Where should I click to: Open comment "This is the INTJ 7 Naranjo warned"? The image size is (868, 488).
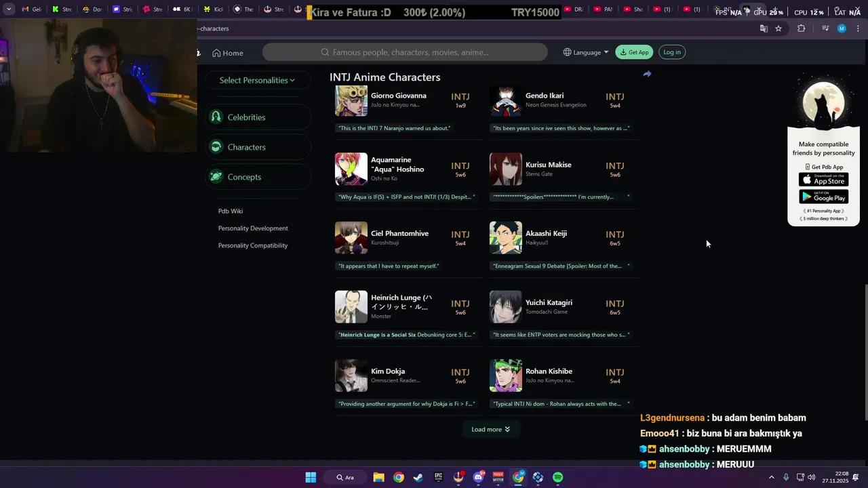point(394,128)
